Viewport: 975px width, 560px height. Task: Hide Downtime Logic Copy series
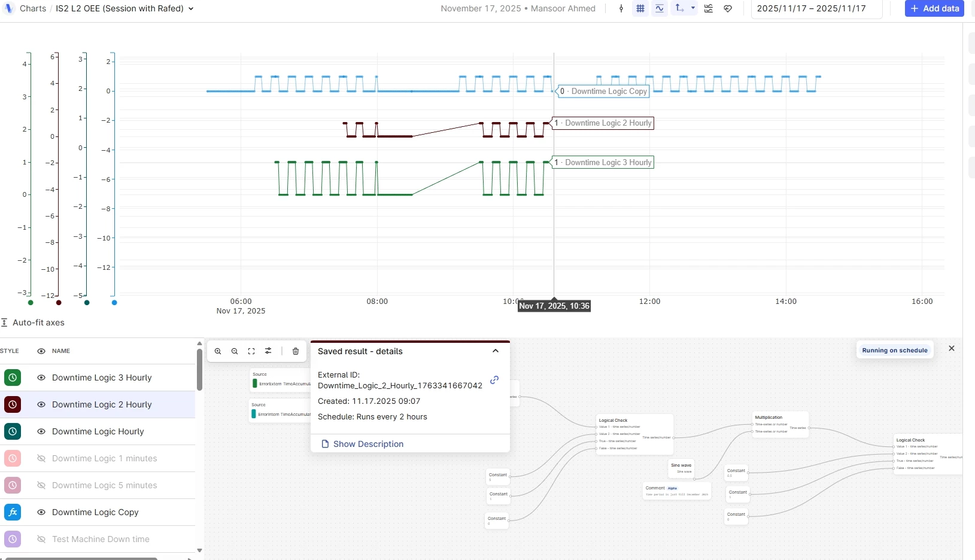coord(41,512)
